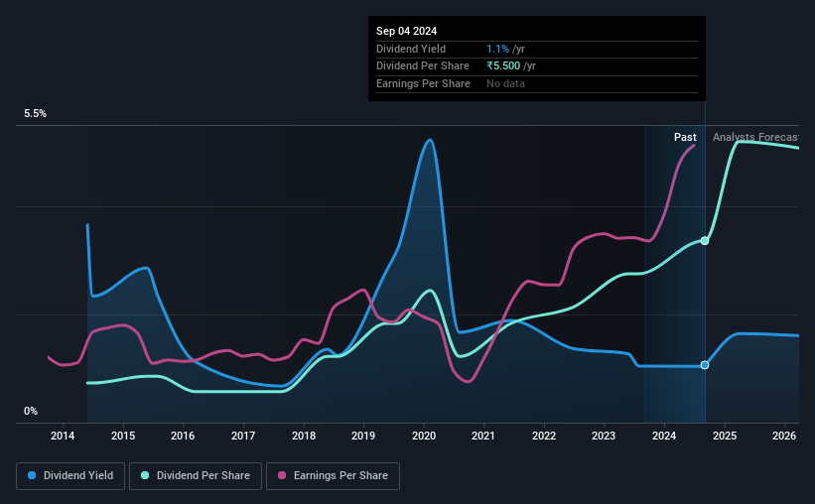Click the 2019 x-axis label
The height and width of the screenshot is (504, 815).
[363, 436]
